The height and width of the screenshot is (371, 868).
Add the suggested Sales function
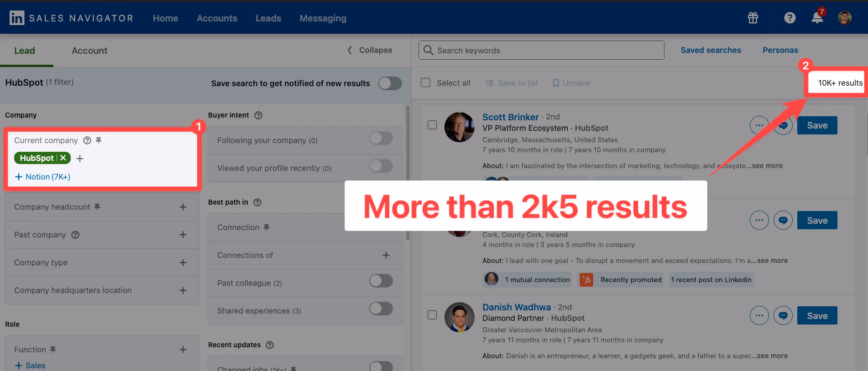click(x=30, y=366)
